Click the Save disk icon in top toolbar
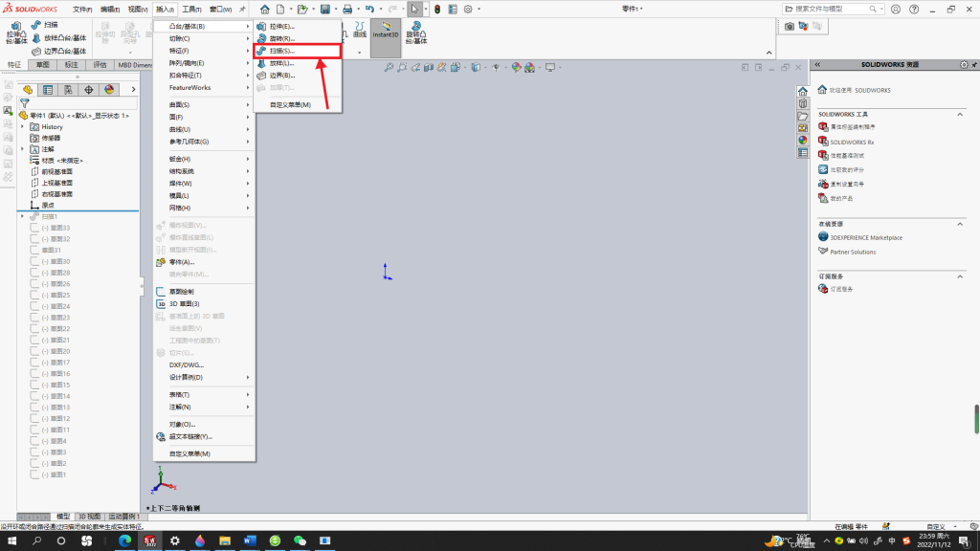Viewport: 980px width, 551px height. click(x=325, y=10)
